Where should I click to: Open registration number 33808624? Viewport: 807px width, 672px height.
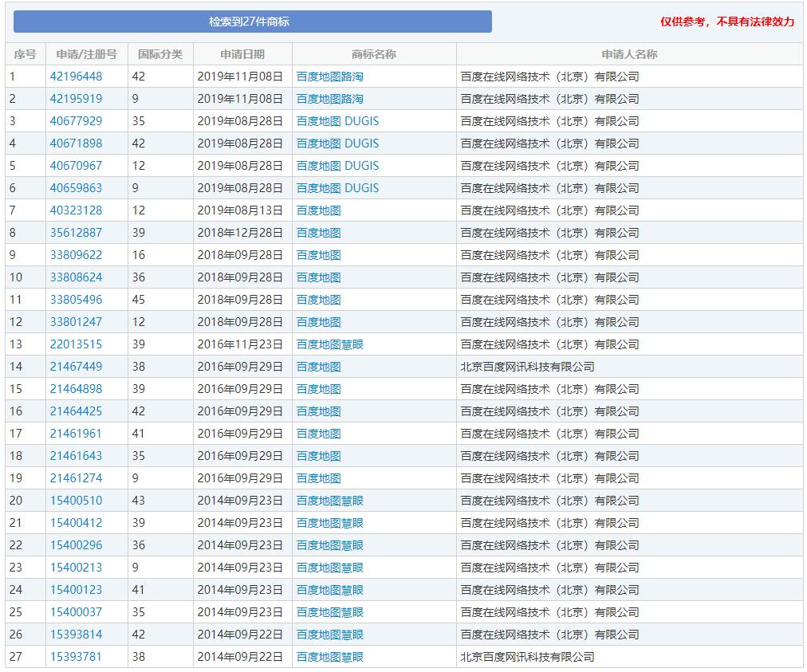pyautogui.click(x=76, y=277)
